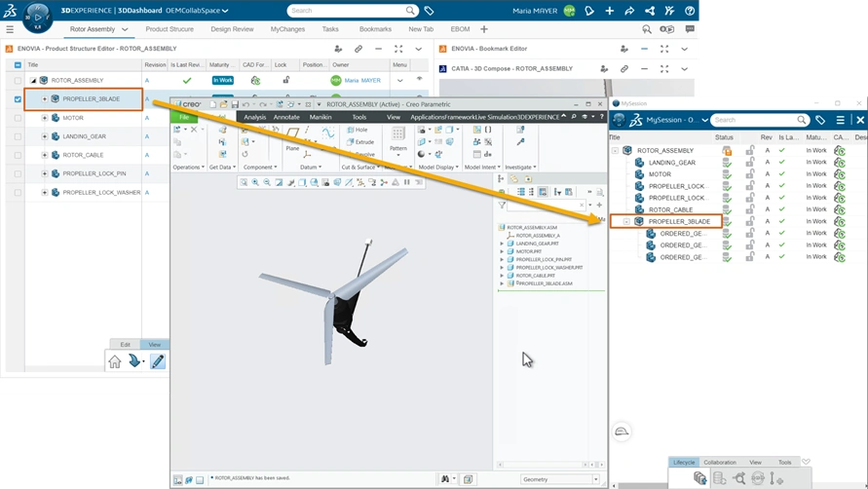Click link icon in Product Structure Editor header
The height and width of the screenshot is (489, 868).
[x=359, y=49]
